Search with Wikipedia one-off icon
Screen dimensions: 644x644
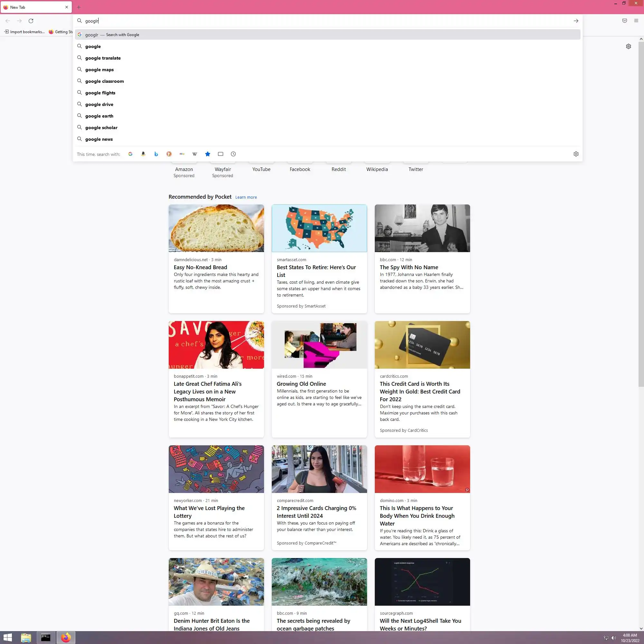coord(195,154)
